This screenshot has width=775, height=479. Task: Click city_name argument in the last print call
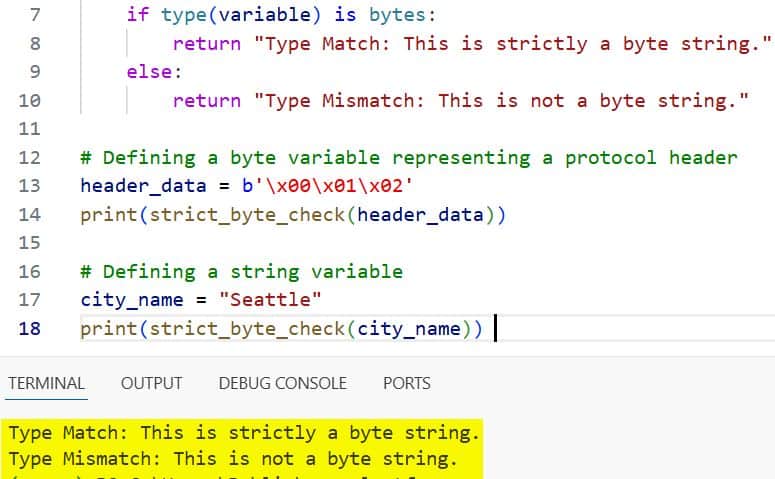[409, 328]
